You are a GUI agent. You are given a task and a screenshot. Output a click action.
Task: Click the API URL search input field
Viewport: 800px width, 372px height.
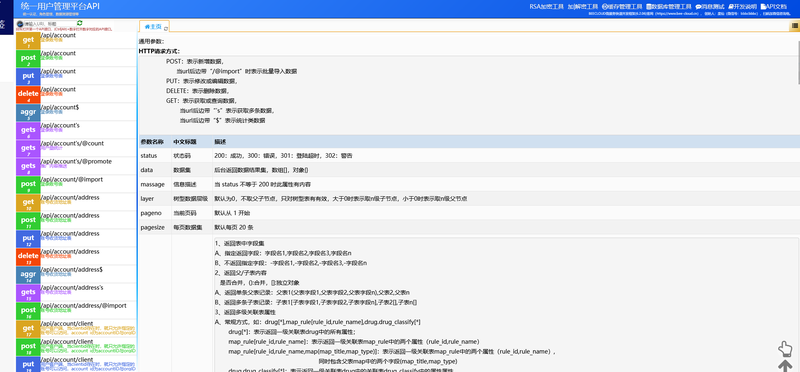coord(49,23)
